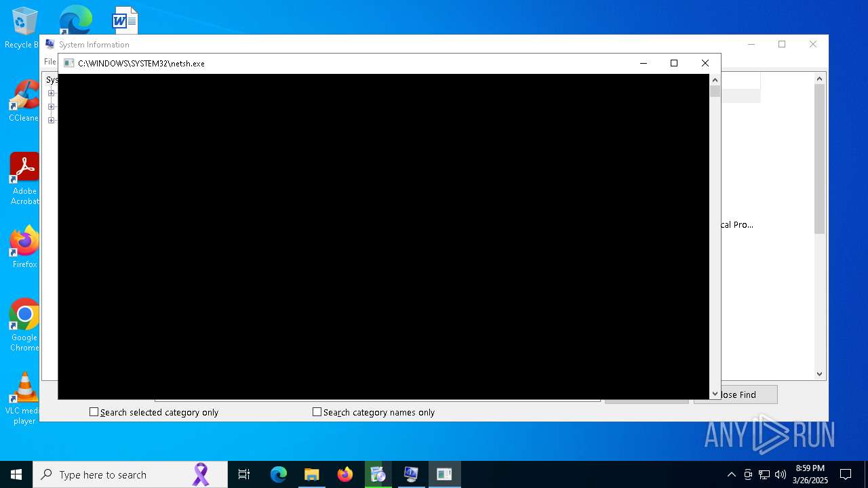Enable Search category names only
The width and height of the screenshot is (868, 488).
[x=317, y=412]
